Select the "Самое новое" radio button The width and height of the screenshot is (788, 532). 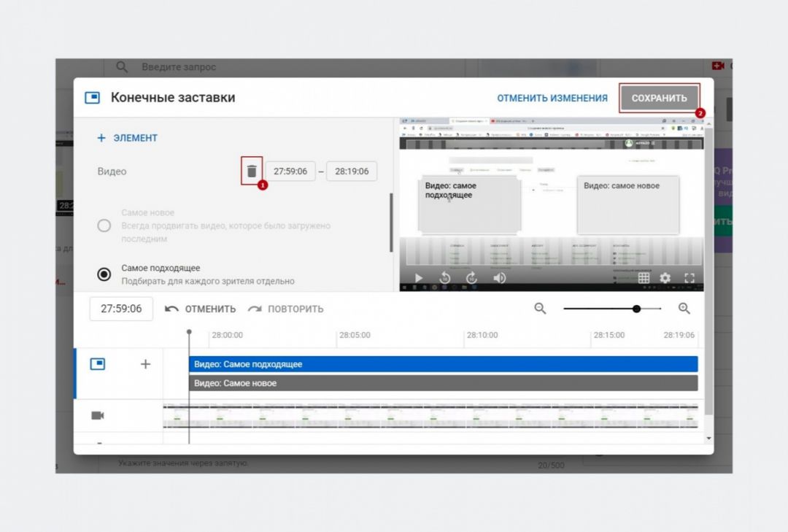click(104, 225)
